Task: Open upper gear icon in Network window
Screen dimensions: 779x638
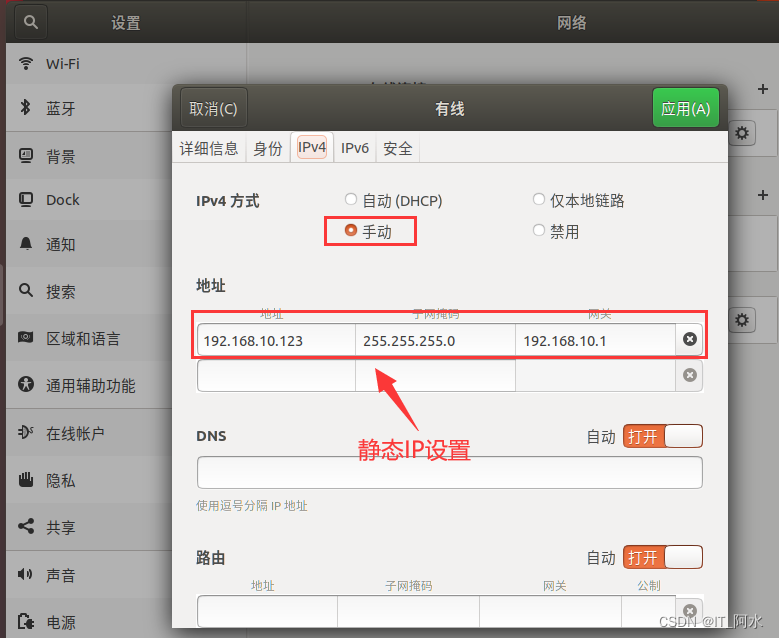Action: coord(742,133)
